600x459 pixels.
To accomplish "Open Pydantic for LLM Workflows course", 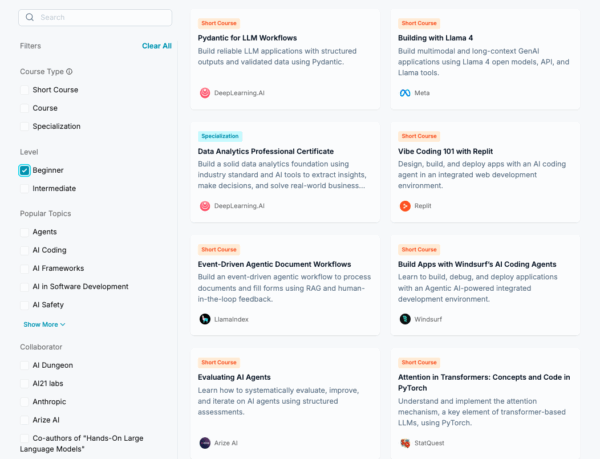I will [x=247, y=38].
